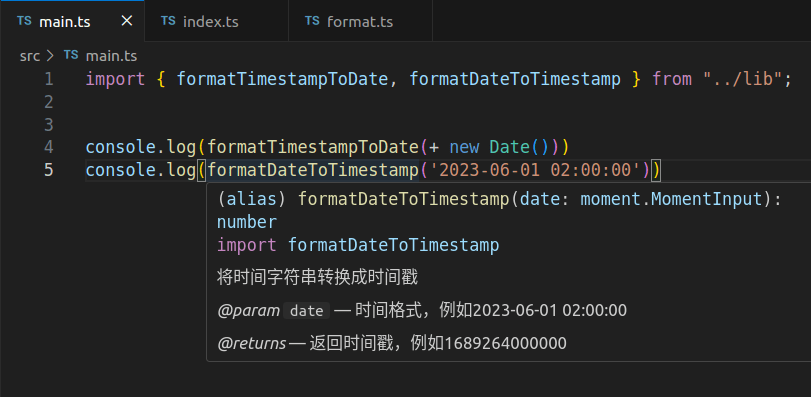Expand the breadcrumb chevron after src

point(50,56)
